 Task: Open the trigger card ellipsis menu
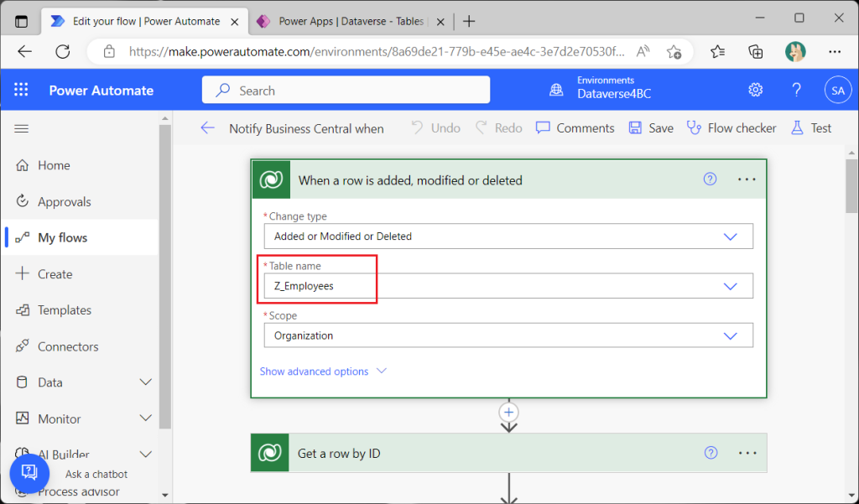click(747, 179)
